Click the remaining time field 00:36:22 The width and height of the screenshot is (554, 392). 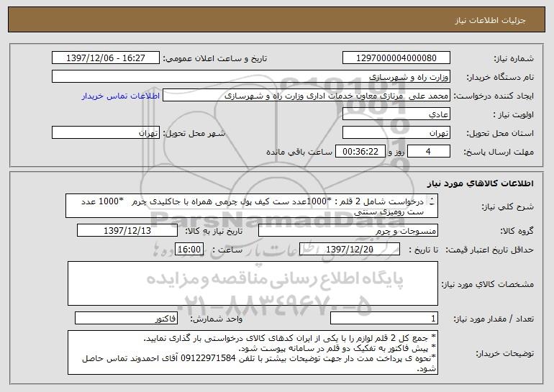360,152
